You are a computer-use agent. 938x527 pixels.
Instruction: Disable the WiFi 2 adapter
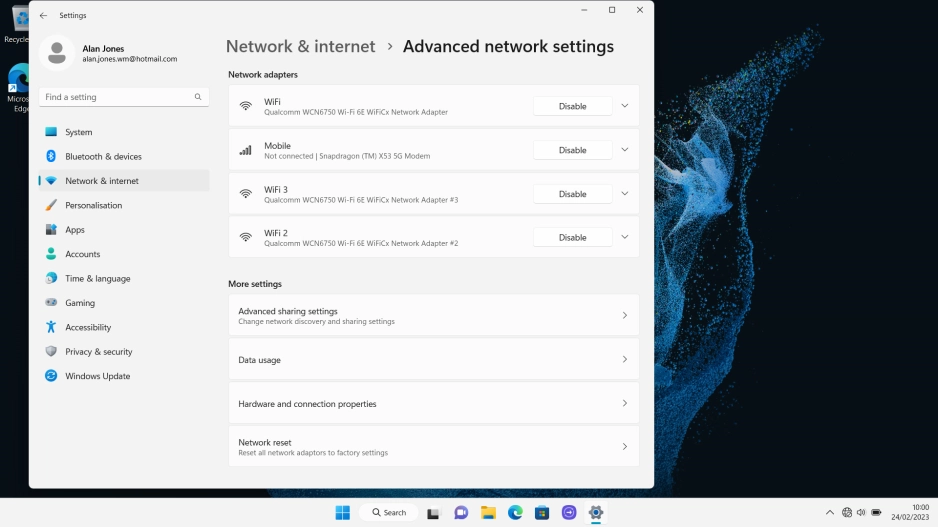(x=572, y=237)
